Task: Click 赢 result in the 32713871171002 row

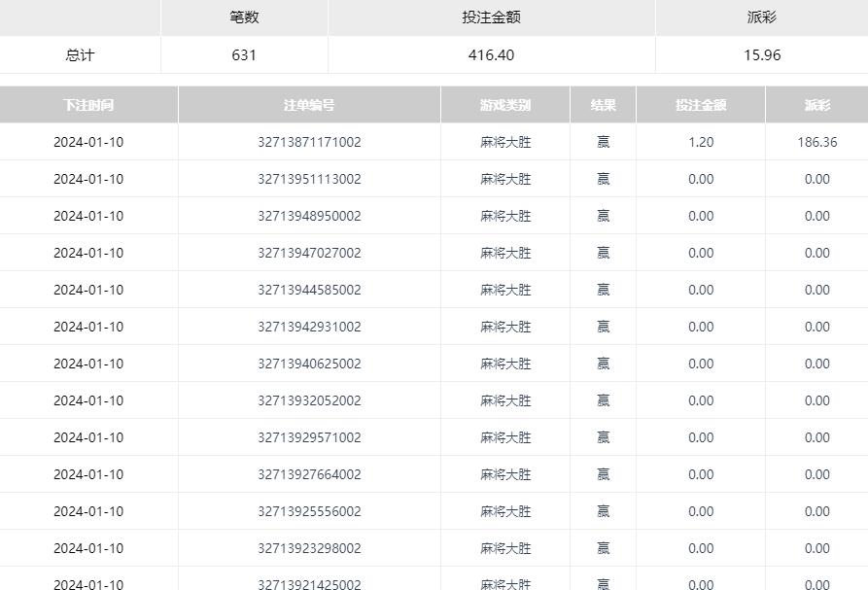Action: point(604,142)
